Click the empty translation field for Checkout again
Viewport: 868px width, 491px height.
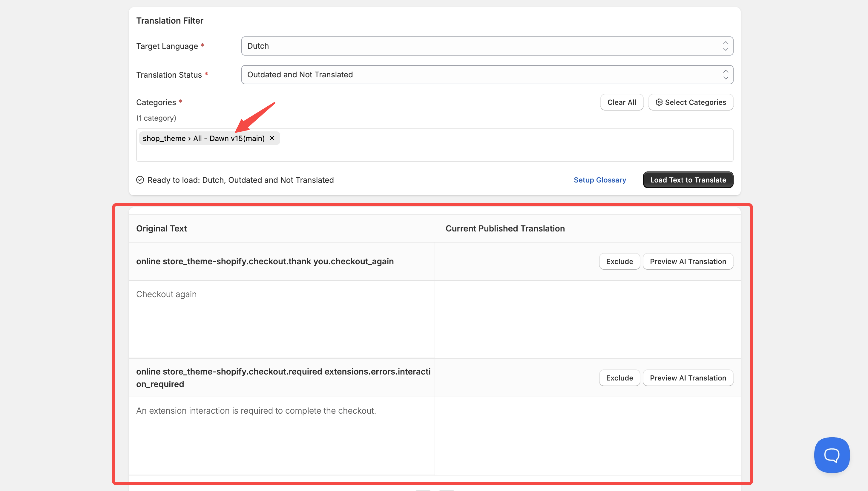[588, 319]
